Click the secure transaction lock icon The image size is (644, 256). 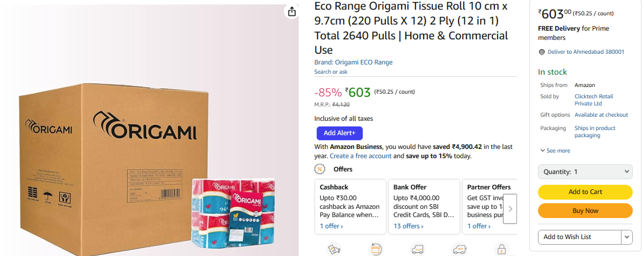pyautogui.click(x=501, y=249)
